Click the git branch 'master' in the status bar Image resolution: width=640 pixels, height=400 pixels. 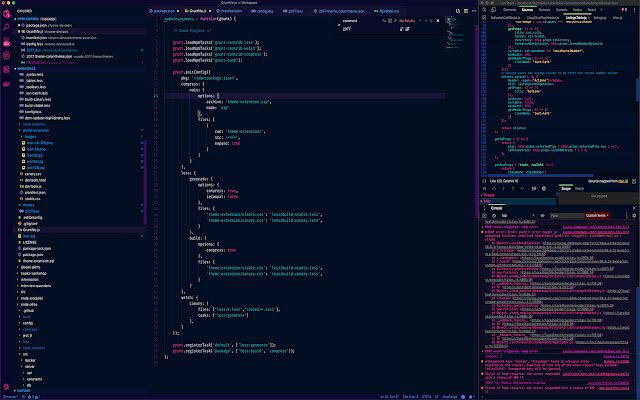click(11, 397)
